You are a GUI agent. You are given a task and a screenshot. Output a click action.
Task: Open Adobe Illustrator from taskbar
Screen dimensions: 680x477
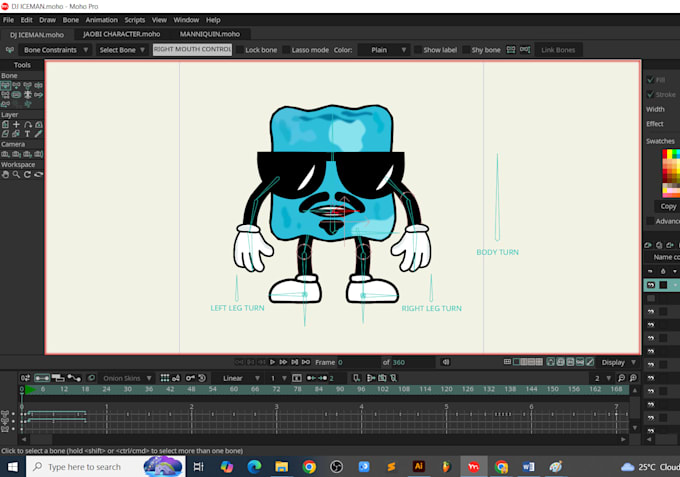pyautogui.click(x=418, y=467)
